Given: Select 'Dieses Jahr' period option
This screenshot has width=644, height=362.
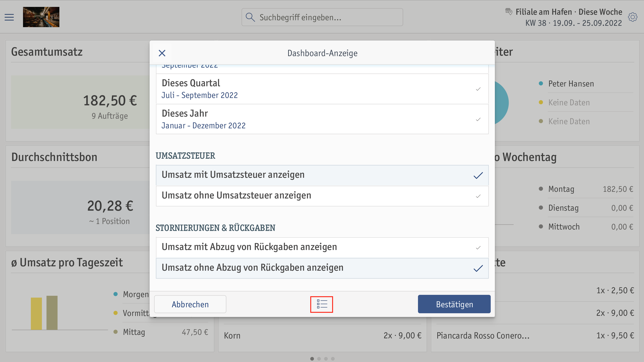Looking at the screenshot, I should click(322, 119).
